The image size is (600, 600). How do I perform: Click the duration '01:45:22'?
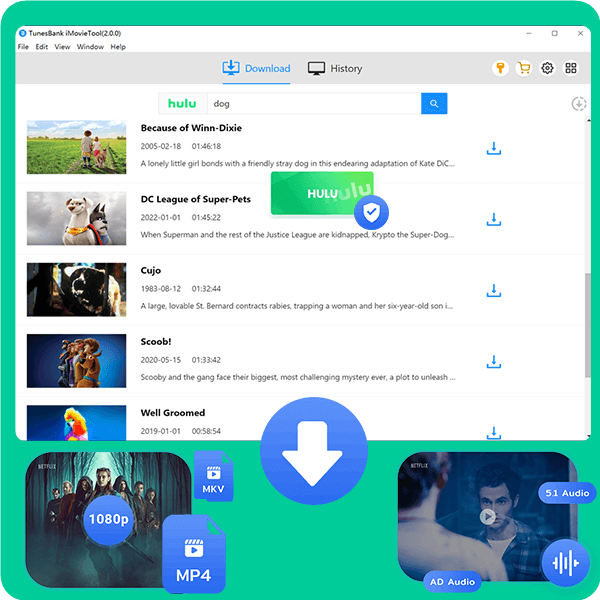[206, 217]
